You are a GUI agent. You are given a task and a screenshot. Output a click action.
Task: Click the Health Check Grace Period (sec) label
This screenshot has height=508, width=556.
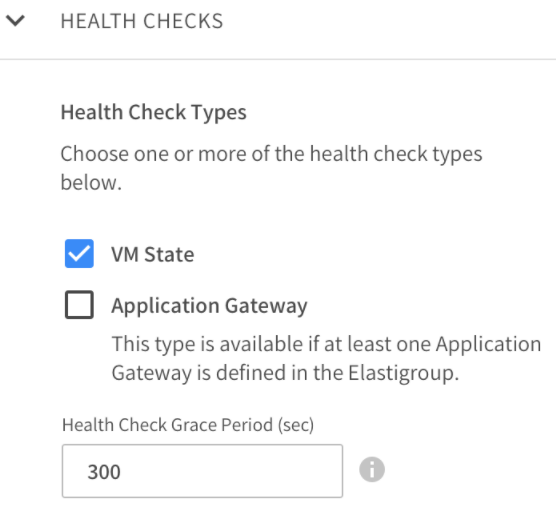point(188,425)
